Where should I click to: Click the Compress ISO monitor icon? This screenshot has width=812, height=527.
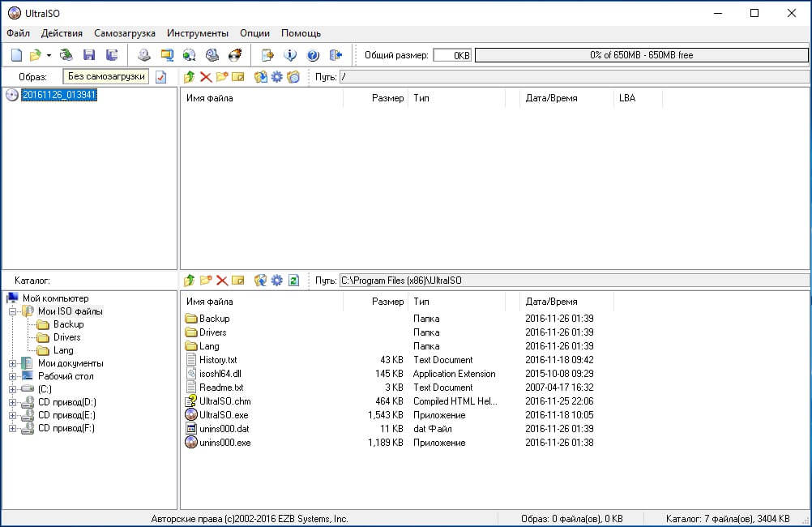click(x=167, y=55)
